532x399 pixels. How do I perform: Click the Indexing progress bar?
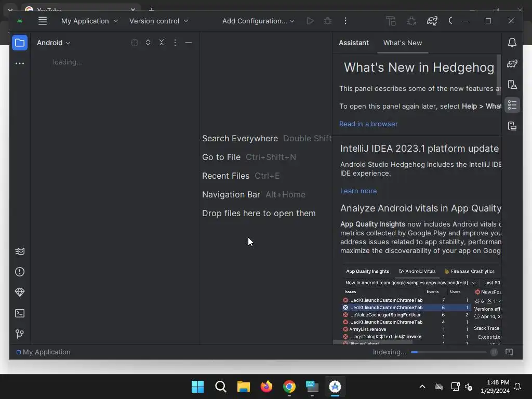[448, 352]
